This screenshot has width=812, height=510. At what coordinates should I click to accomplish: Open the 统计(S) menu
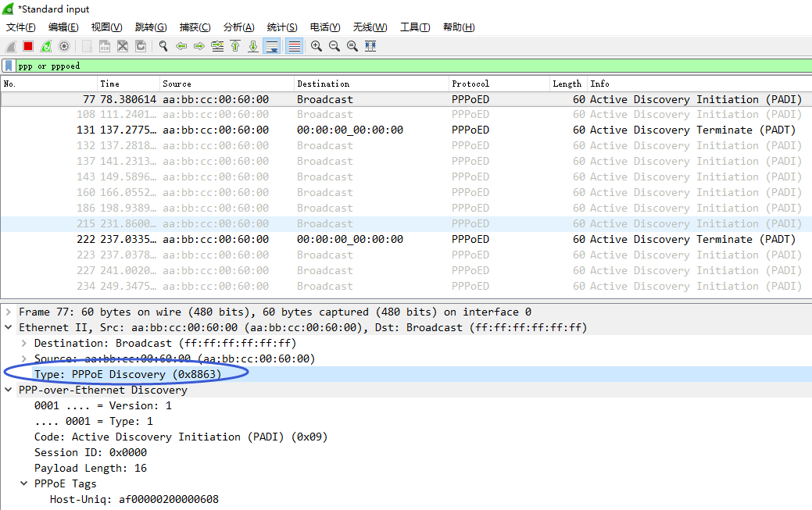coord(282,27)
